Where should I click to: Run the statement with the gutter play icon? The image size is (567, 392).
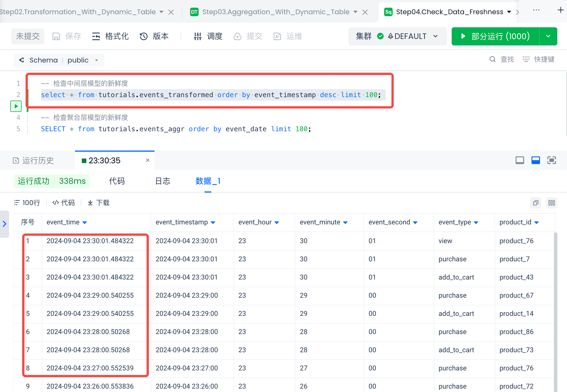[x=16, y=106]
